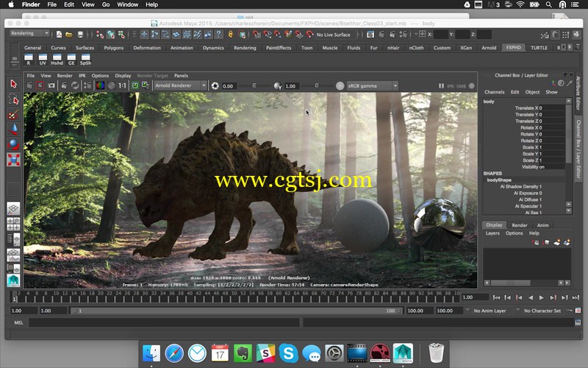Select the Rotate tool sphere icon
Viewport: 588px width, 368px height.
click(13, 144)
